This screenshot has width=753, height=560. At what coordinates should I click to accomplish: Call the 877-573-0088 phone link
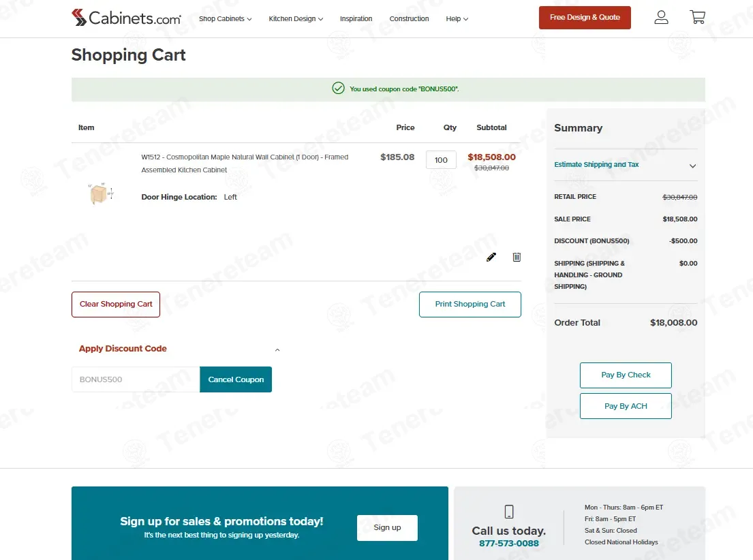[508, 543]
